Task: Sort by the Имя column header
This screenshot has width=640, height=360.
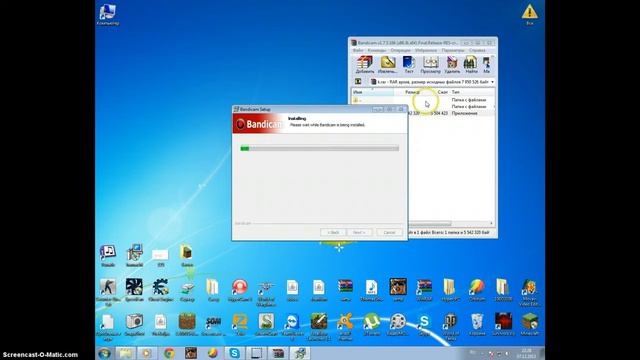Action: 373,92
